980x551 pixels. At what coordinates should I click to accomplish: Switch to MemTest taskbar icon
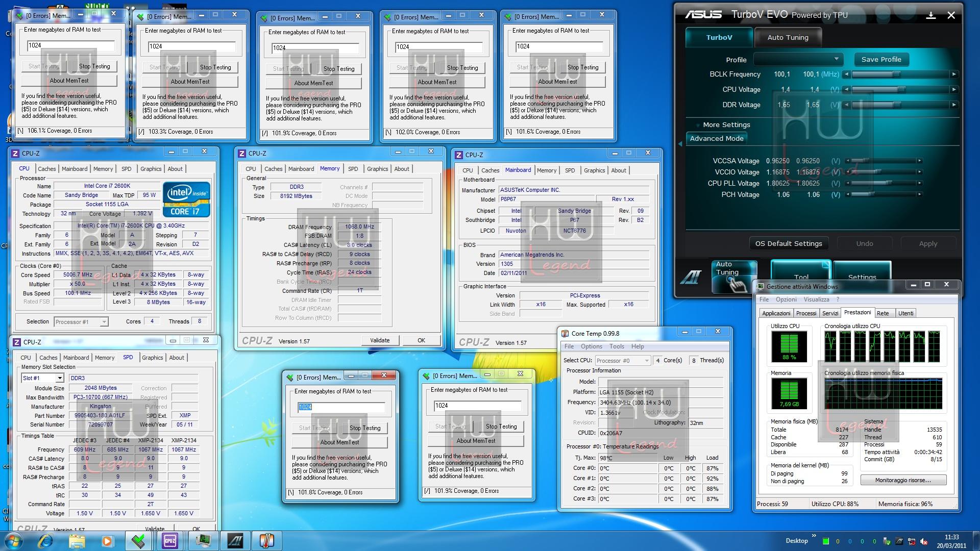tap(138, 541)
